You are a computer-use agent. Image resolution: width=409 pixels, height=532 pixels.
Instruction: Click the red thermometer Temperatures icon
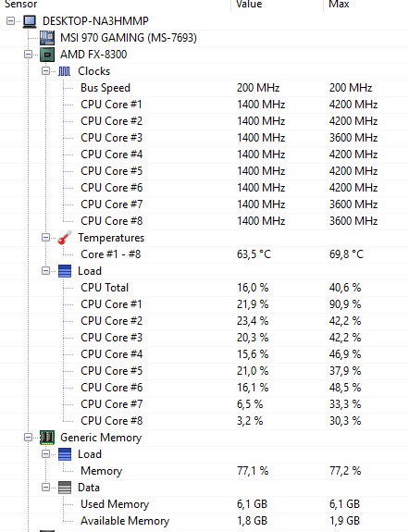click(64, 238)
